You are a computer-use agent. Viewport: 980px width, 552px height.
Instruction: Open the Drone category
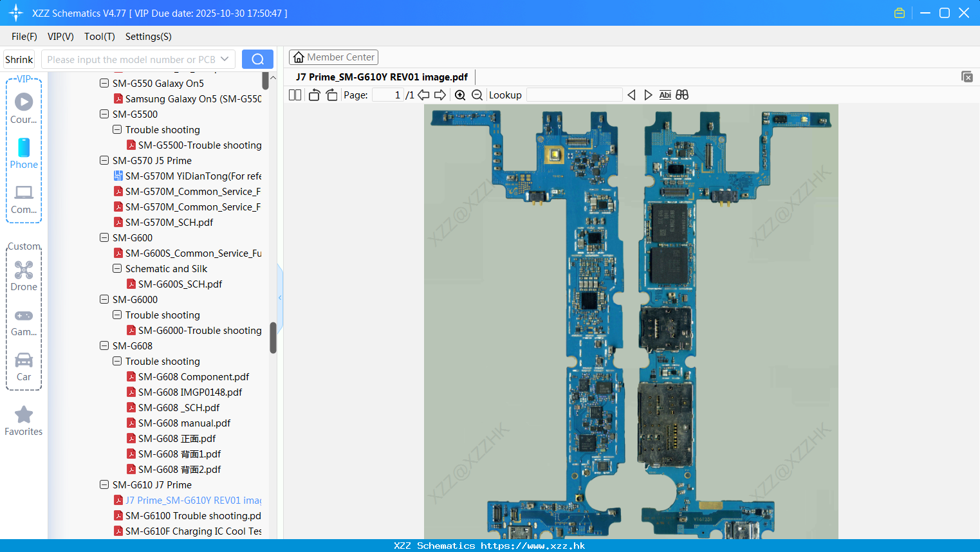(x=24, y=276)
